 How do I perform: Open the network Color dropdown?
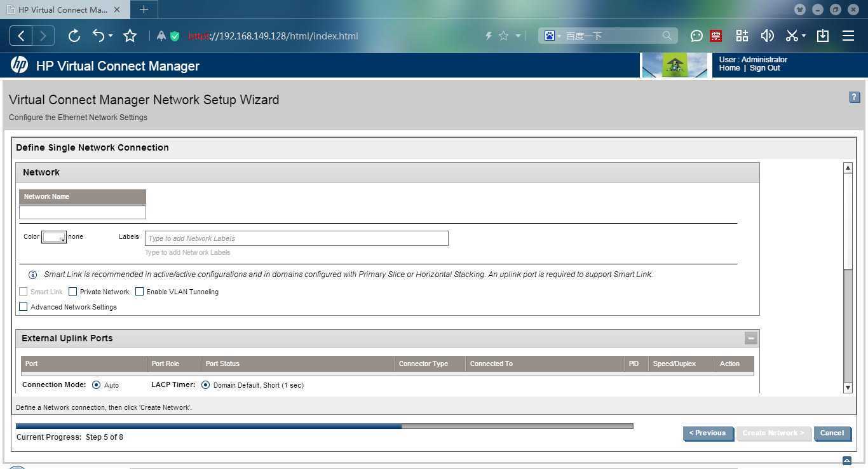54,237
